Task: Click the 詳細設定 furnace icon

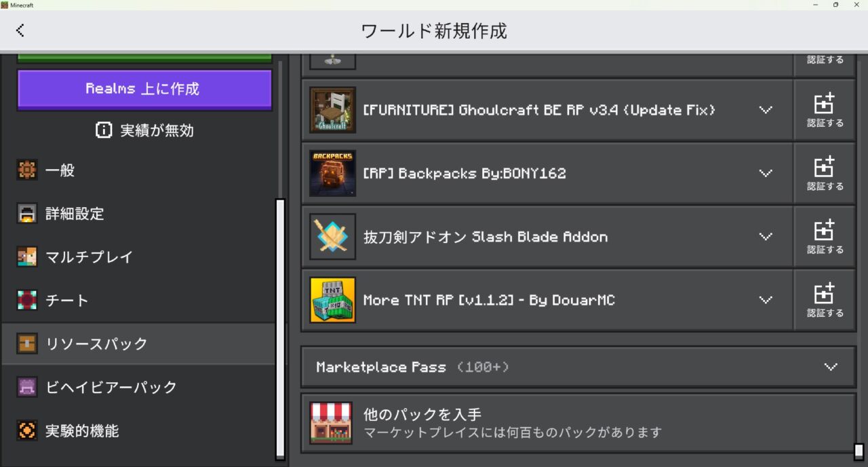Action: [27, 214]
